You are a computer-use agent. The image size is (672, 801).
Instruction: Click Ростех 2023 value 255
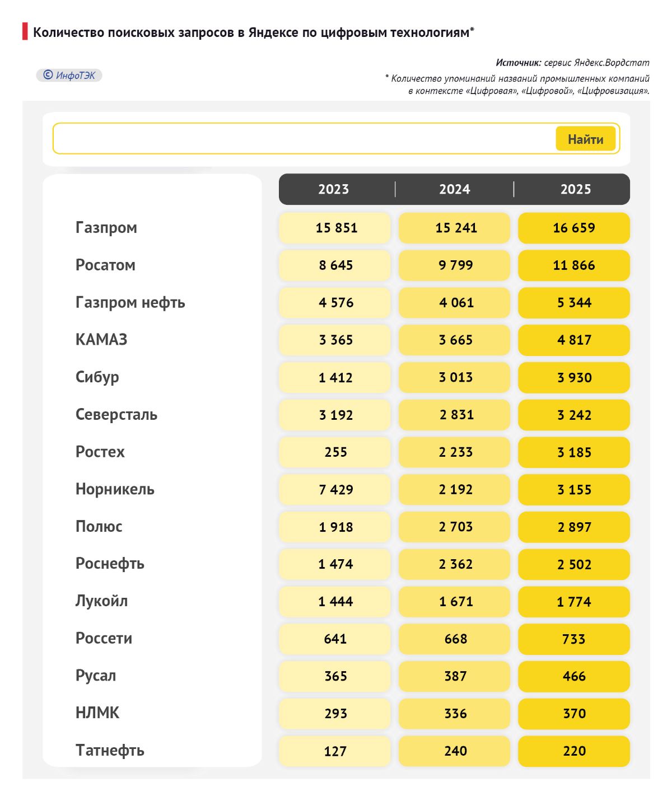[x=335, y=452]
